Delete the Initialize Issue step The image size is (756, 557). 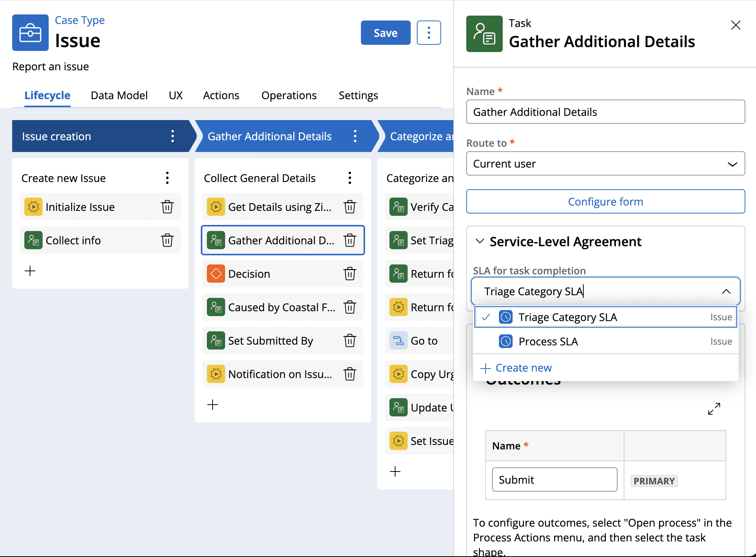point(167,207)
